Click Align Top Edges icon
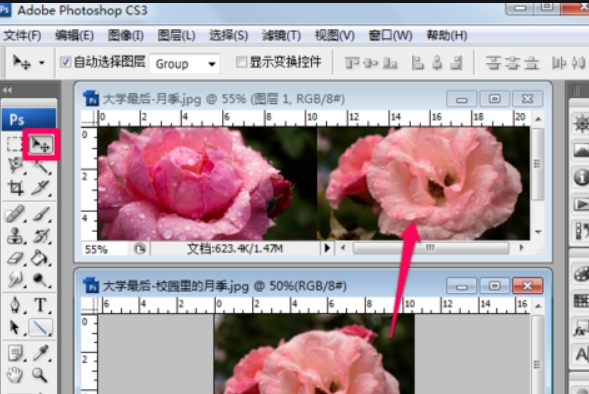This screenshot has width=589, height=394. tap(352, 63)
